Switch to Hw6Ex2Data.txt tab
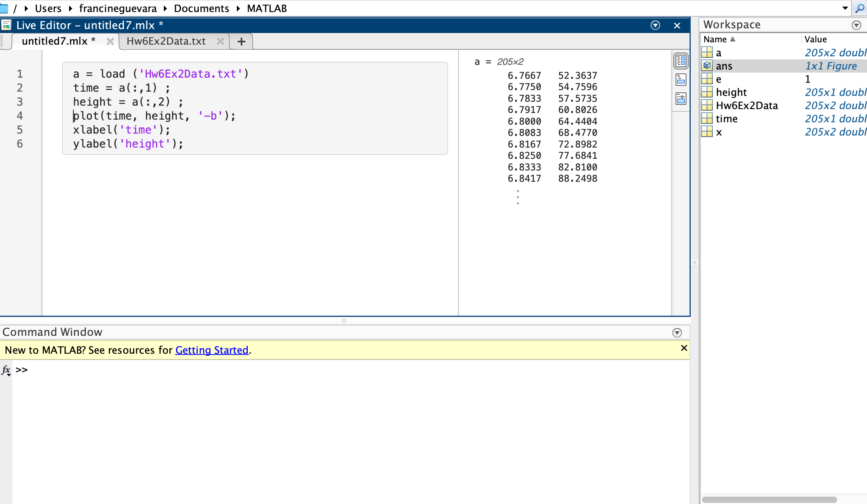This screenshot has height=504, width=867. [x=166, y=41]
